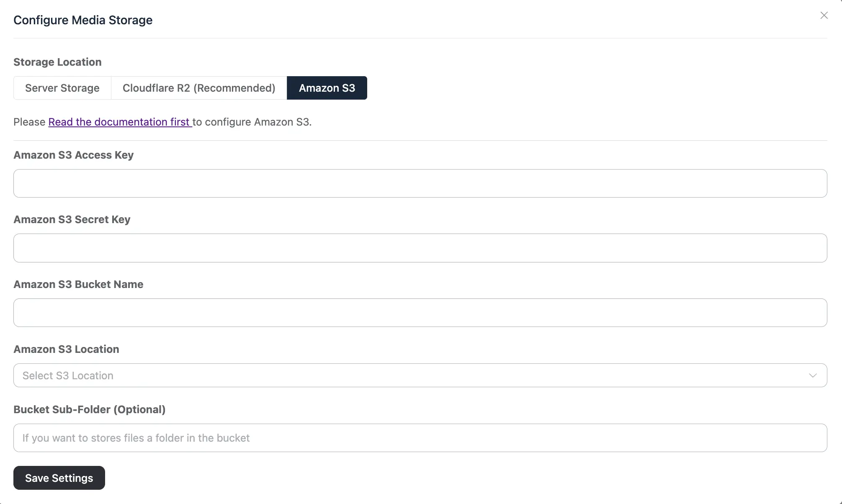This screenshot has height=504, width=842.
Task: Select the Server Storage option
Action: (62, 88)
